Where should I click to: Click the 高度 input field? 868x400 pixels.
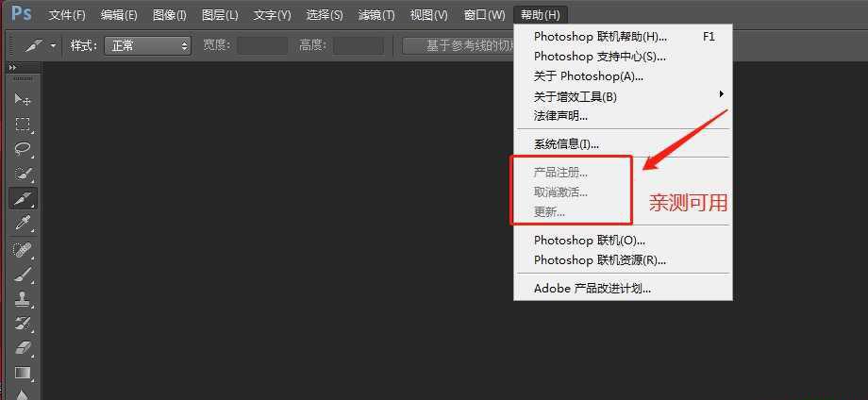pos(358,45)
